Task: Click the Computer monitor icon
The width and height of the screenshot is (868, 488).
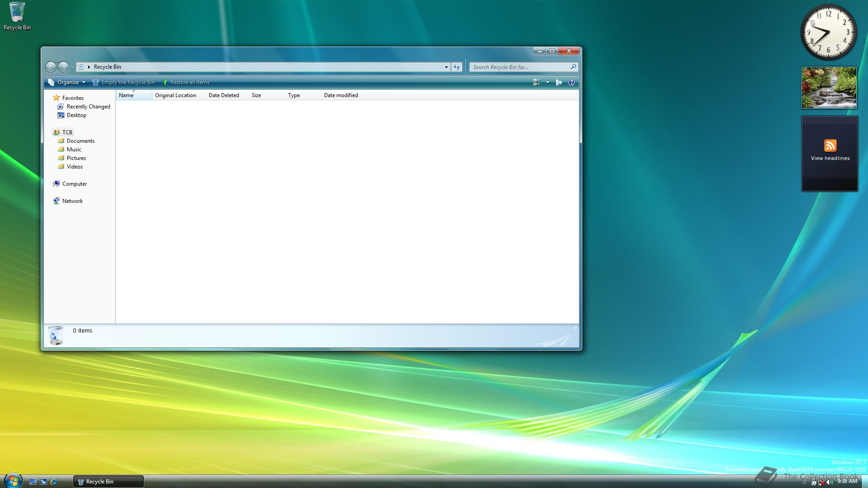Action: [x=57, y=184]
